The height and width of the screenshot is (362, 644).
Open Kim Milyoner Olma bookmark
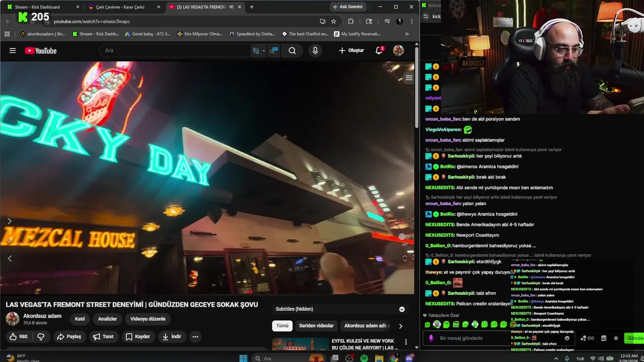pyautogui.click(x=200, y=34)
